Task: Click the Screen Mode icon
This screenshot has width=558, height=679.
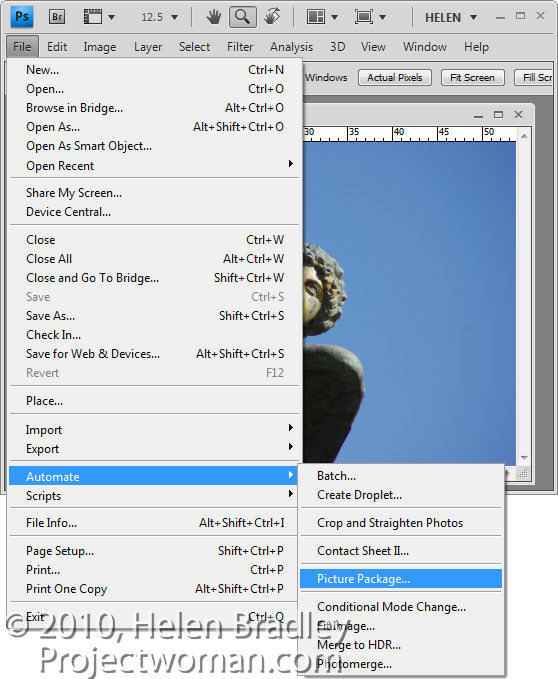Action: pos(364,17)
